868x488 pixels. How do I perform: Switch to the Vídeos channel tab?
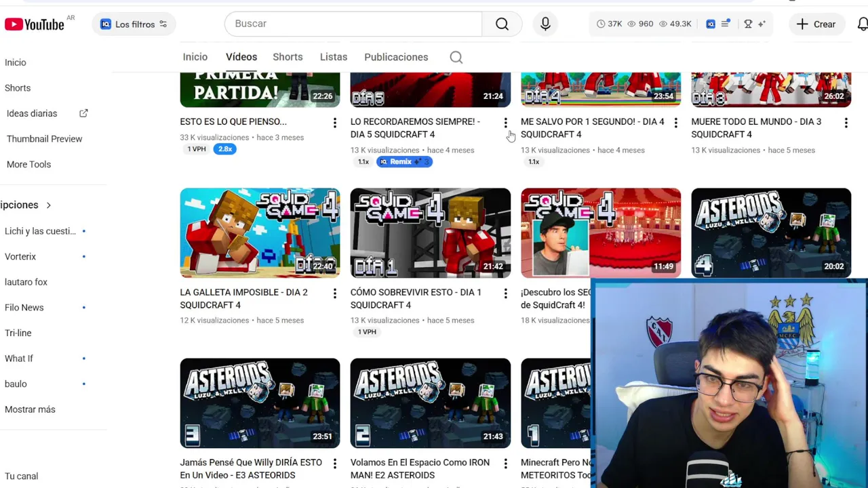click(241, 57)
